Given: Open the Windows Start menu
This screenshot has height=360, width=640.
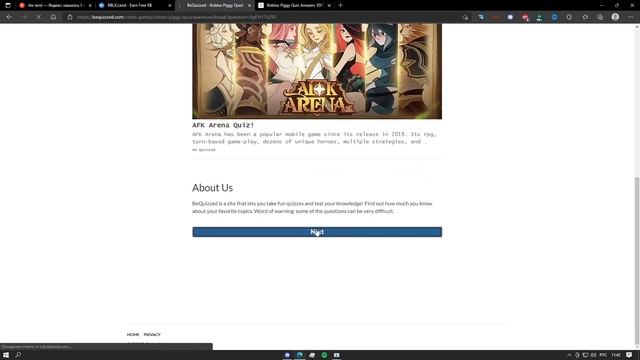Looking at the screenshot, I should point(6,355).
